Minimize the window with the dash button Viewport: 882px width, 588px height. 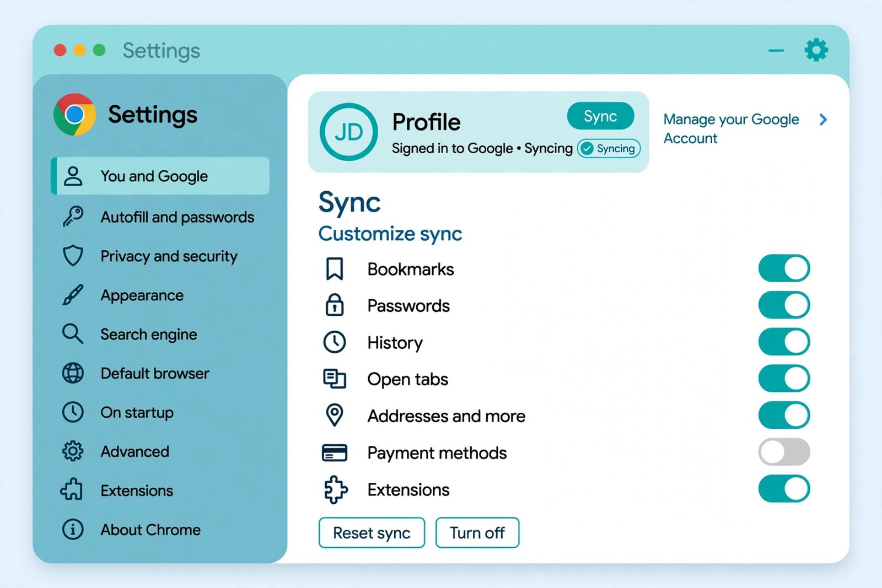(x=776, y=51)
